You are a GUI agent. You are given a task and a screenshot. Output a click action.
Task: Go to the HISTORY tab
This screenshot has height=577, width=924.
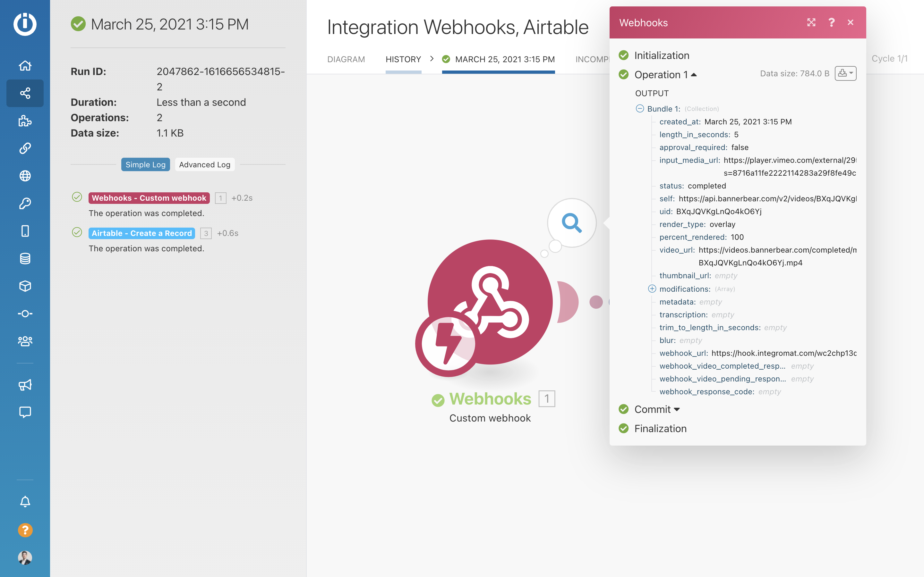point(403,59)
